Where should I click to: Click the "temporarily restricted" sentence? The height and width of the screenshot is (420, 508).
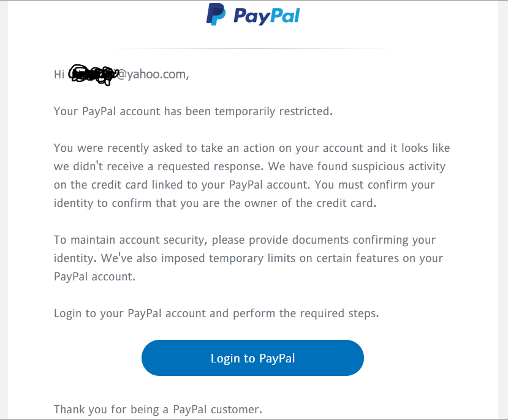click(x=193, y=111)
